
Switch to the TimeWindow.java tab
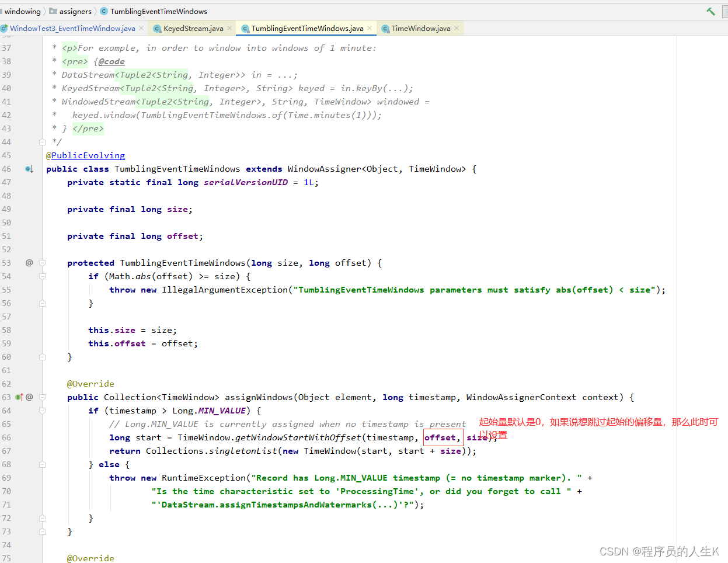420,29
